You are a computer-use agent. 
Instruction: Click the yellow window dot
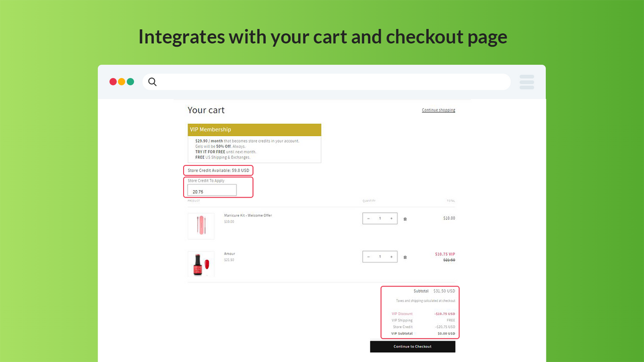[122, 81]
